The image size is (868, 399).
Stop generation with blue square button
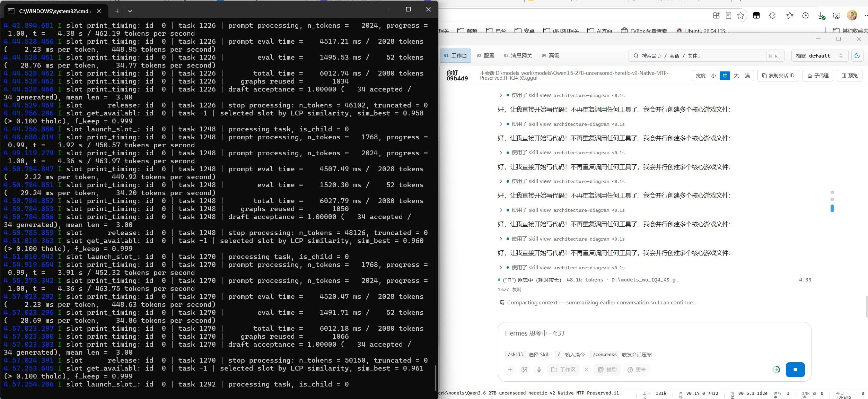click(x=795, y=370)
